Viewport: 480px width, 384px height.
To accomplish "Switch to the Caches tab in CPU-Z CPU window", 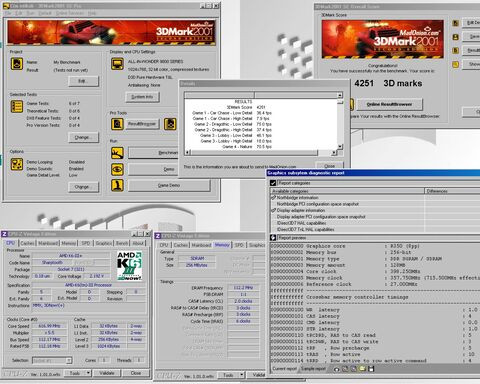I will (x=27, y=243).
